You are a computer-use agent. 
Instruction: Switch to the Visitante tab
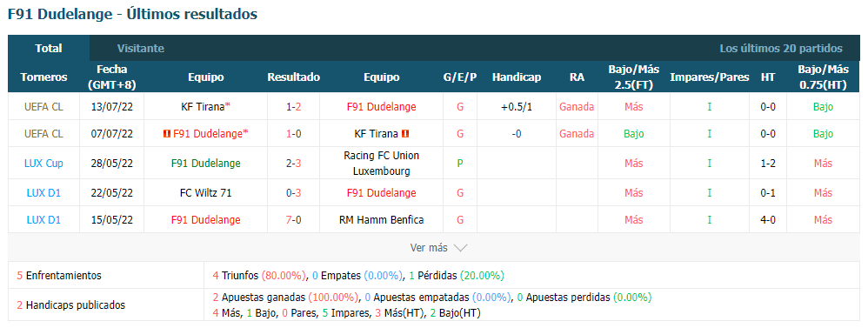[x=141, y=48]
